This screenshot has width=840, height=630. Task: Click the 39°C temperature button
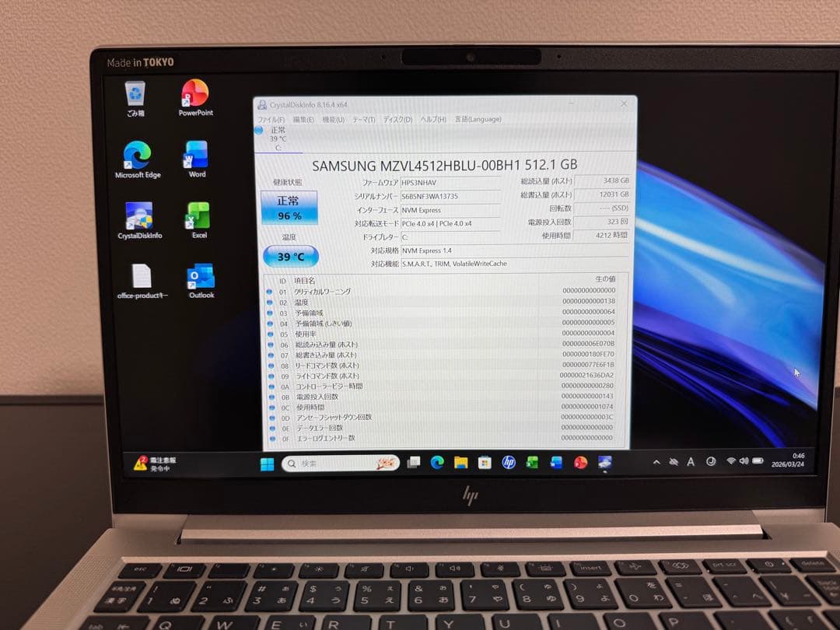pos(290,257)
